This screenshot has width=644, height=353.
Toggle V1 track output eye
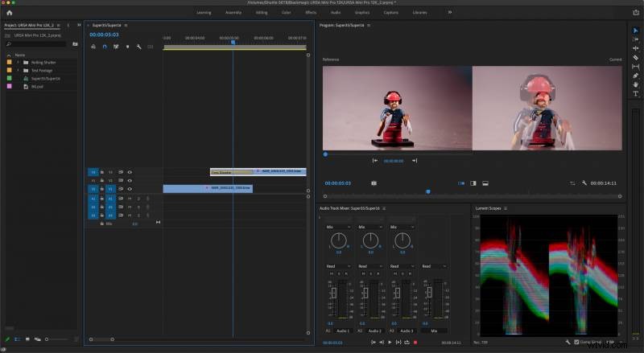[130, 189]
